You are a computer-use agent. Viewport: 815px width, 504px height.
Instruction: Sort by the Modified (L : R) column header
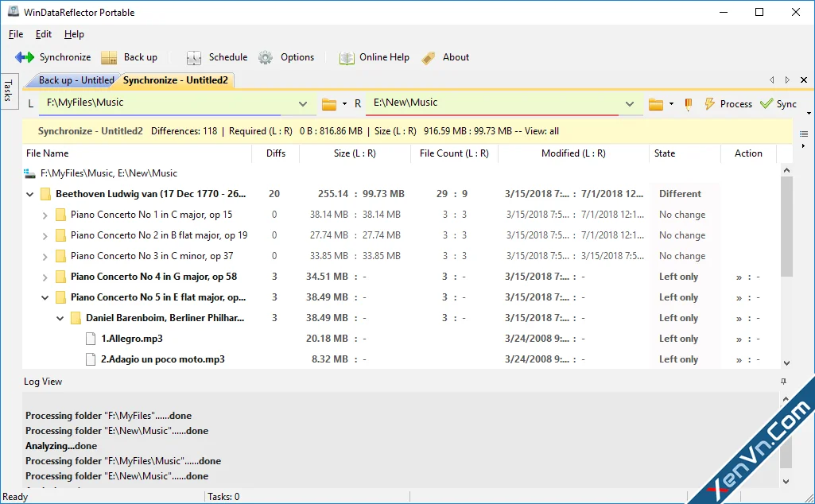click(x=573, y=153)
